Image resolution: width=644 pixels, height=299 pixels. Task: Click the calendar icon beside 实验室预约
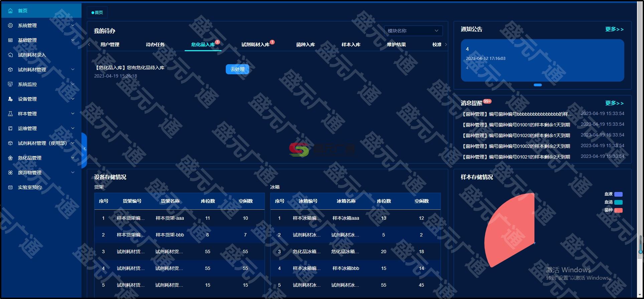point(10,187)
